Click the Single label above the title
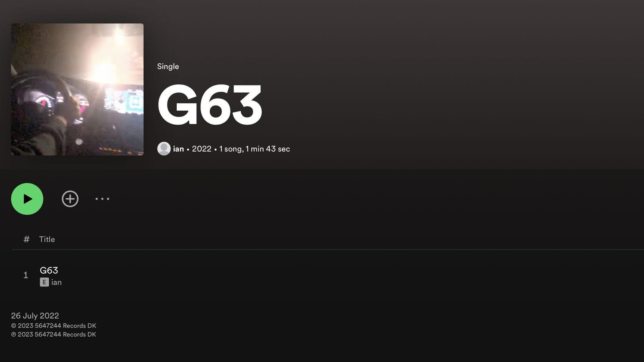 coord(168,66)
